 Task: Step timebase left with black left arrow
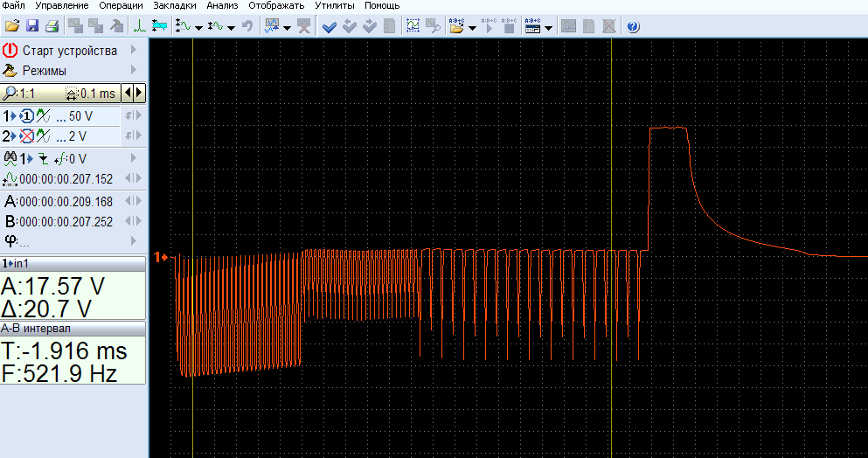pos(128,93)
